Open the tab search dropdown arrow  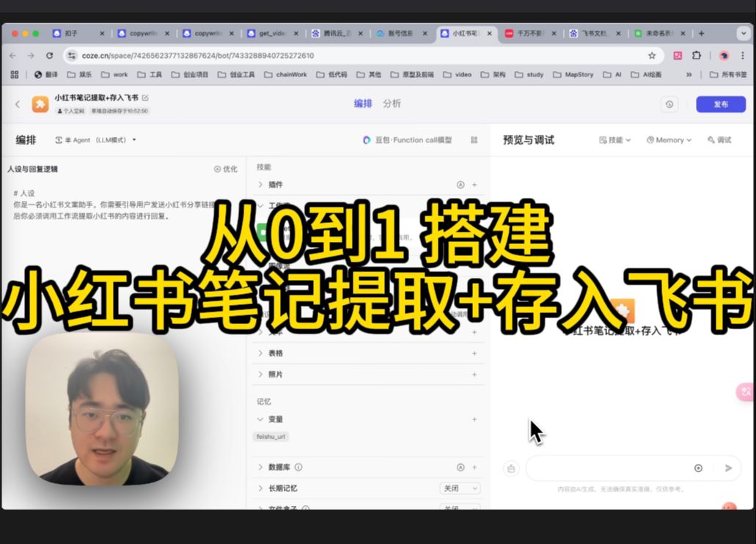coord(743,33)
